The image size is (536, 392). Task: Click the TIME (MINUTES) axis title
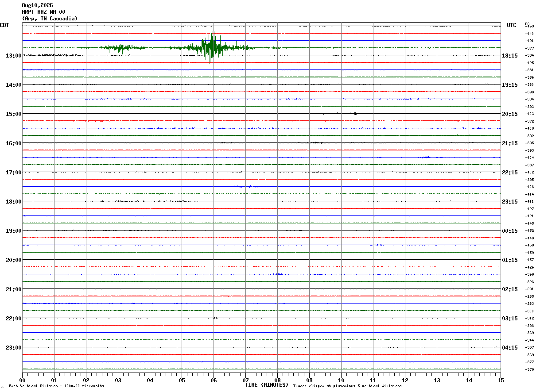[x=267, y=385]
